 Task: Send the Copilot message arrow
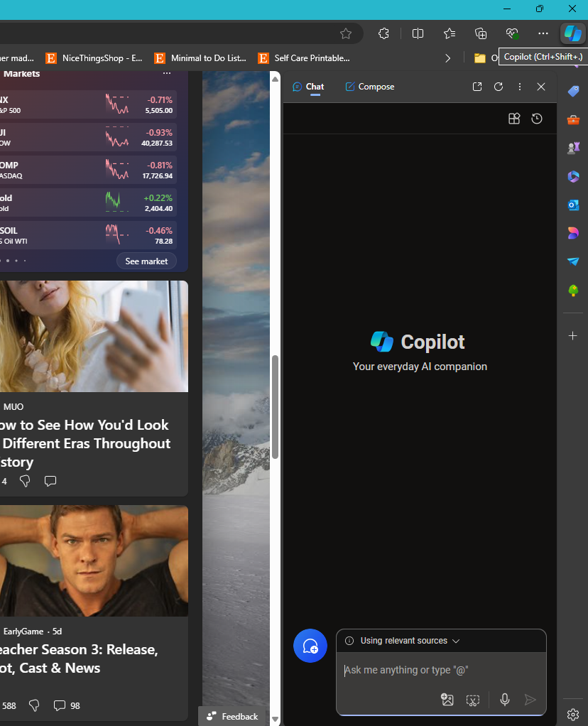pyautogui.click(x=530, y=699)
